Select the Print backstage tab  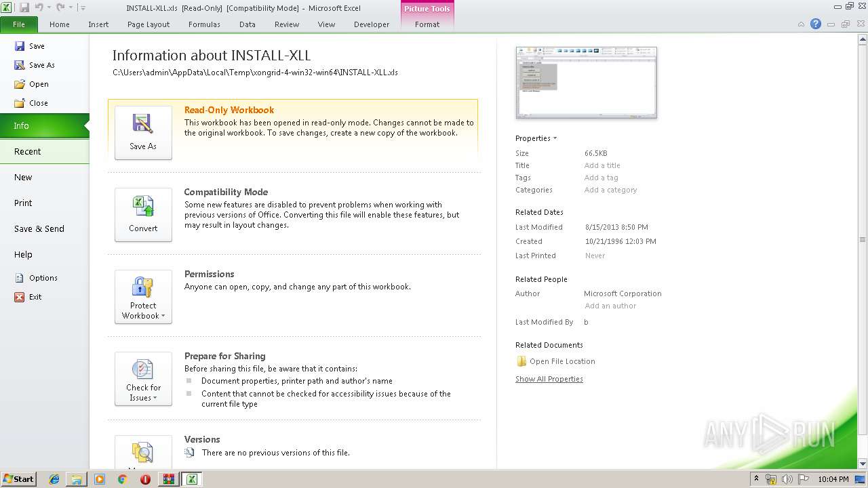pyautogui.click(x=44, y=203)
